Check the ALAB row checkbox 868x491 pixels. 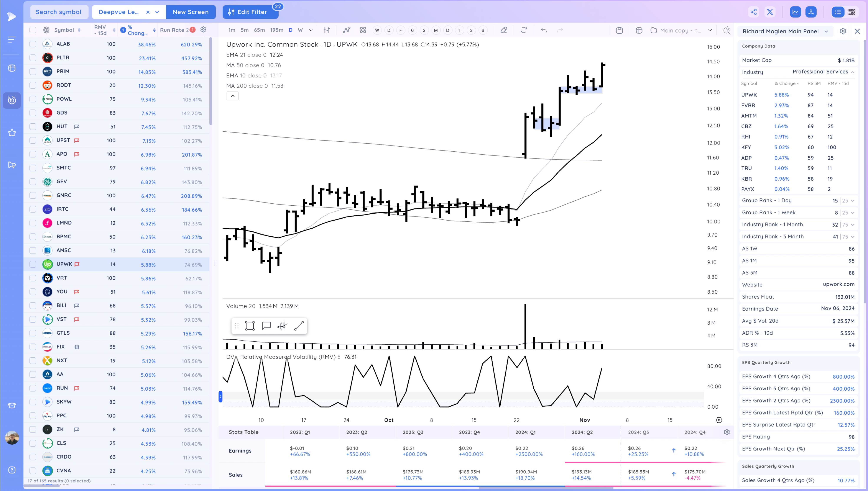(33, 44)
